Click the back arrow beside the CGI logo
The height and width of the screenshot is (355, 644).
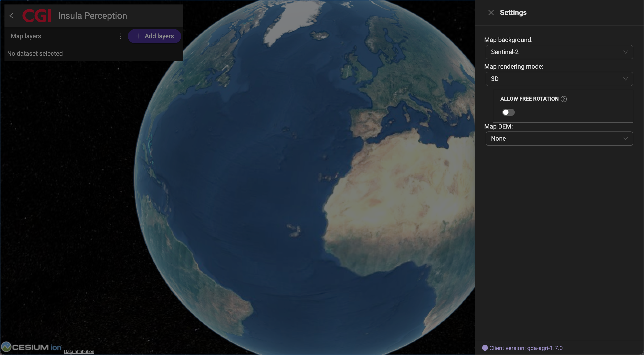coord(11,16)
